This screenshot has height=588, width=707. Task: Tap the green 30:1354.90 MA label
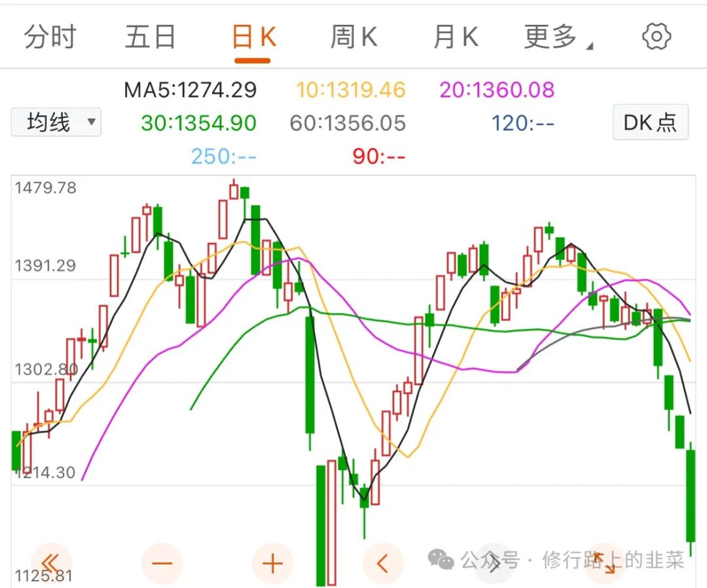[x=198, y=123]
